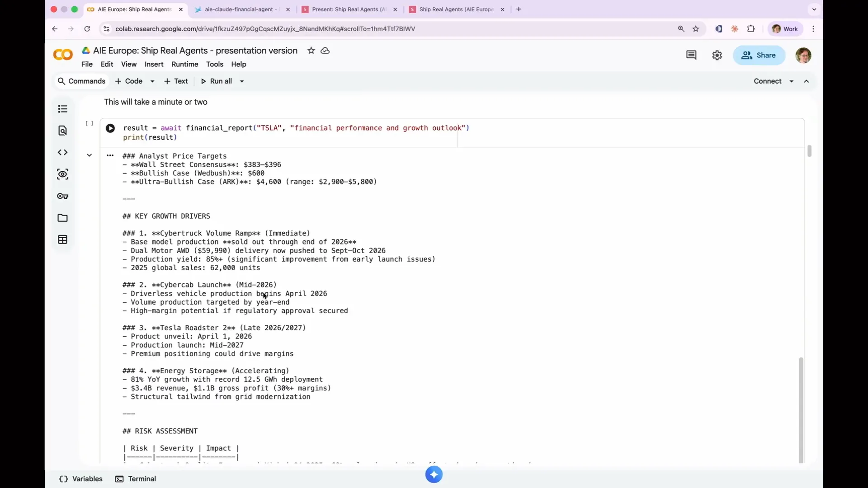The image size is (868, 488).
Task: Open the Colab logo home link
Action: tap(63, 55)
